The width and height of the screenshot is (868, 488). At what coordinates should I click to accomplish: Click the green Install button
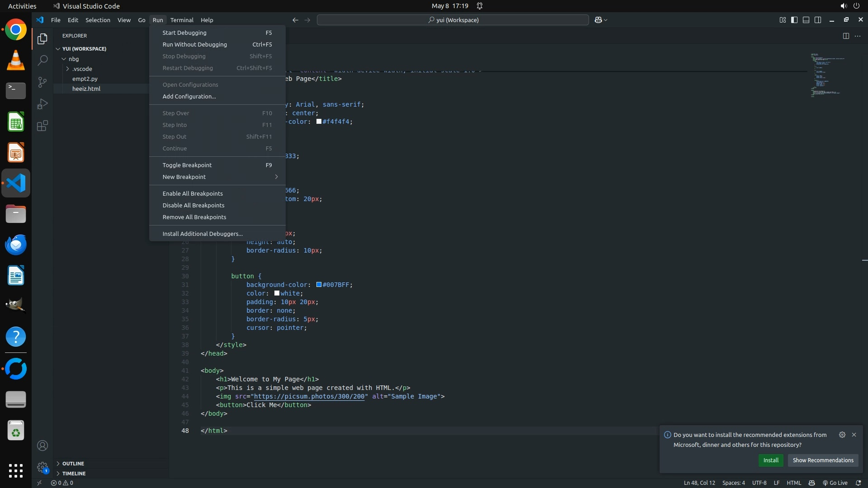point(771,460)
